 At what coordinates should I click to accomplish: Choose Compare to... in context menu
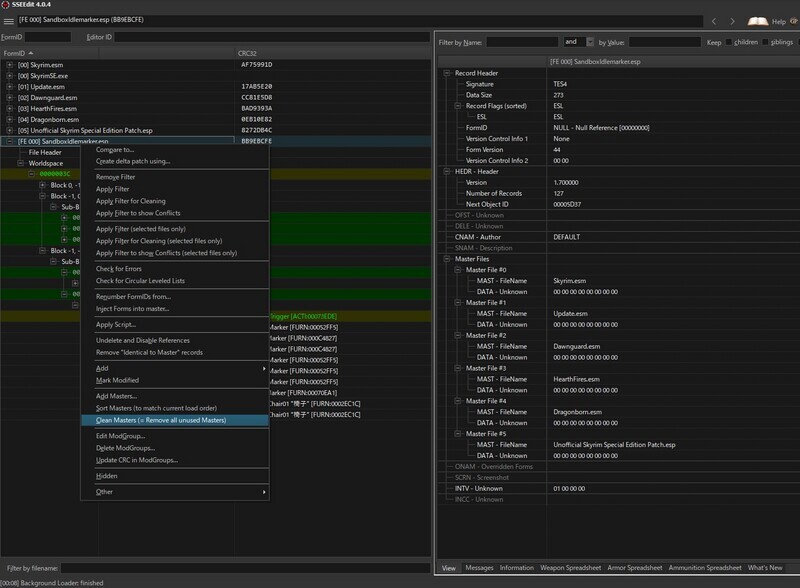click(x=174, y=150)
